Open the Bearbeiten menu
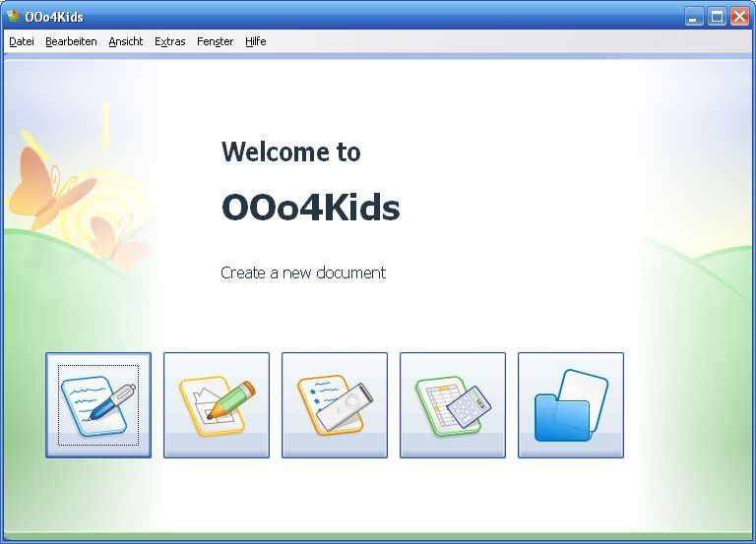This screenshot has height=544, width=756. 71,42
